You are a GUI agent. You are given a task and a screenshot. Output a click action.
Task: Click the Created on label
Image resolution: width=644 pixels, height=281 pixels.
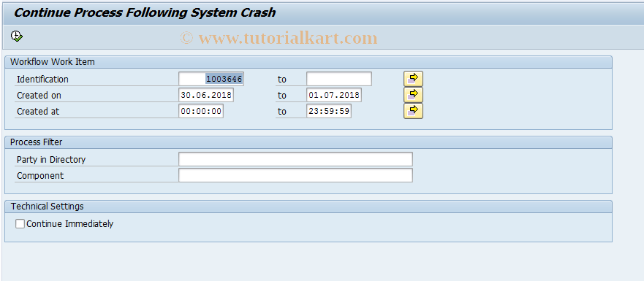pos(39,95)
